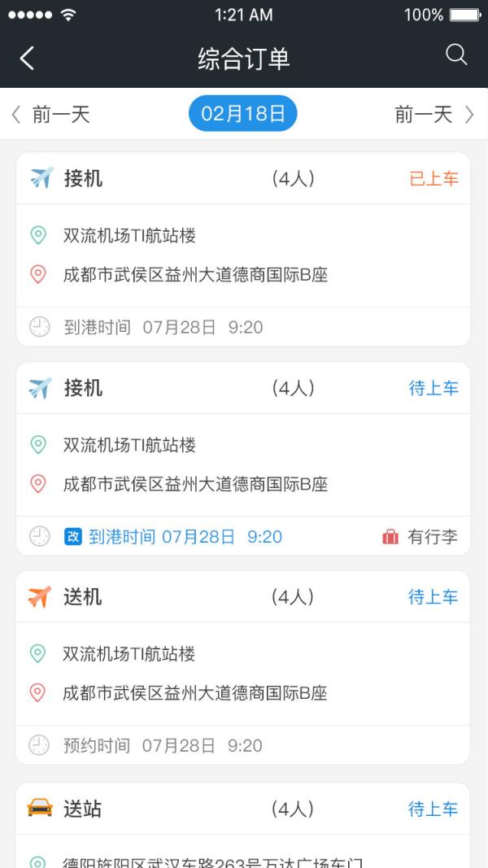Click 待上车 link on the 送站 order
This screenshot has height=868, width=488.
[x=434, y=809]
